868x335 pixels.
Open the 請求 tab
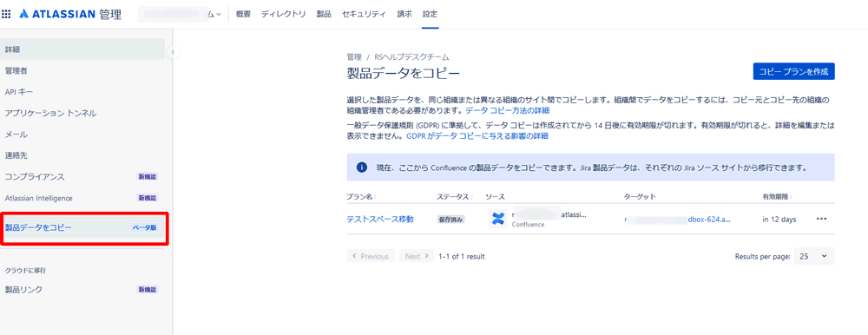tap(404, 15)
